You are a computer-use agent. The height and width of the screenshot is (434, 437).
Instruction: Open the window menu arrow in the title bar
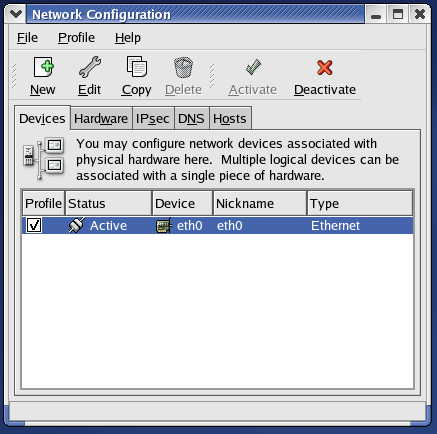pos(16,14)
